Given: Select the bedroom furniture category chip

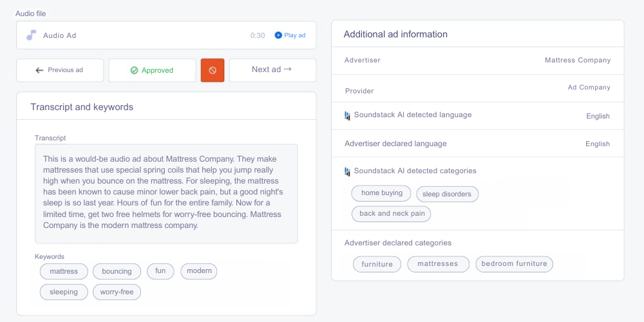Looking at the screenshot, I should coord(514,264).
